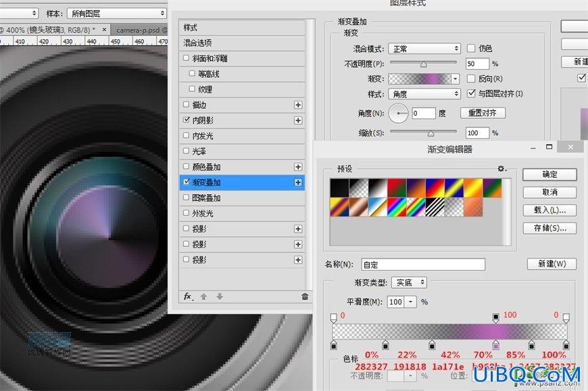Click the 载入(L)... button
Viewport: 588px width, 391px height.
(x=549, y=210)
